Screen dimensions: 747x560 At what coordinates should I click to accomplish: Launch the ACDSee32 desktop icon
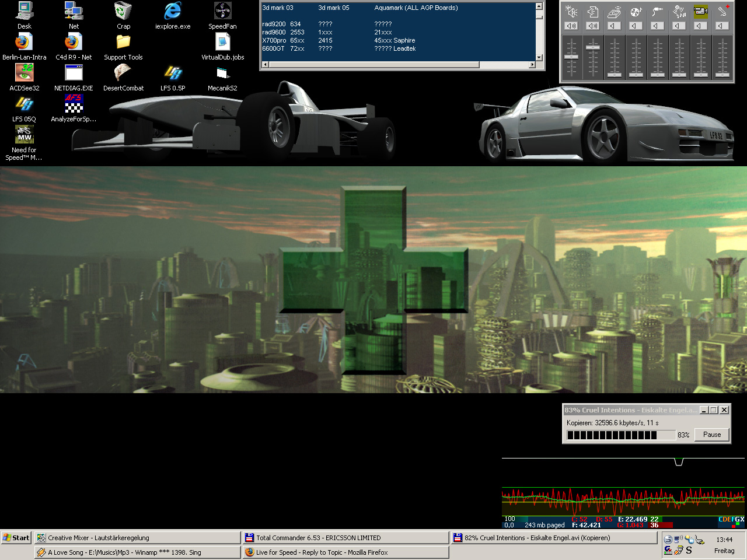pos(25,77)
